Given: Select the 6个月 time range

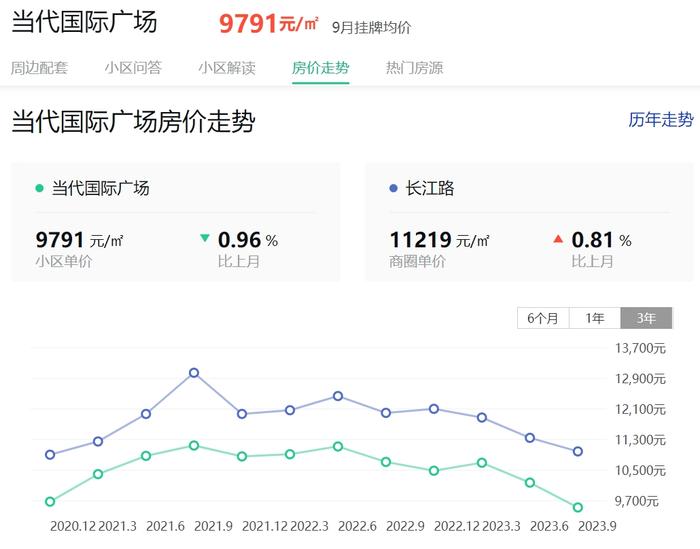Looking at the screenshot, I should click(543, 318).
